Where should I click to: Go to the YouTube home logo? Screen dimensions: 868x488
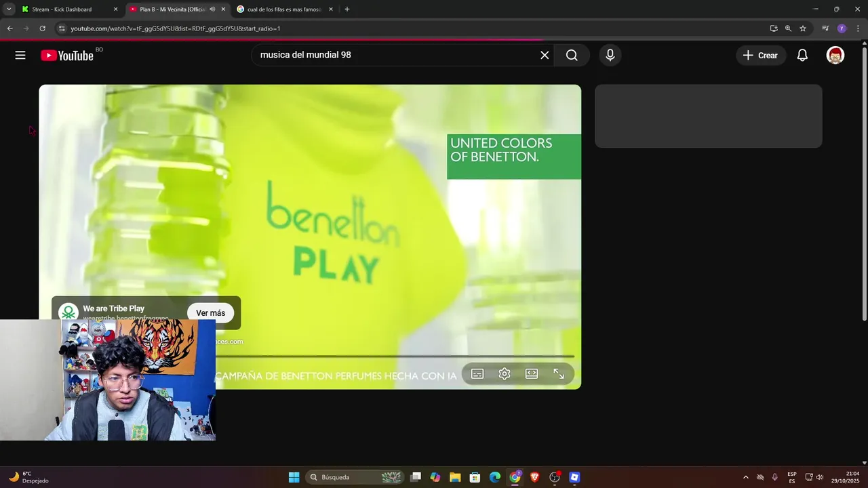(66, 56)
